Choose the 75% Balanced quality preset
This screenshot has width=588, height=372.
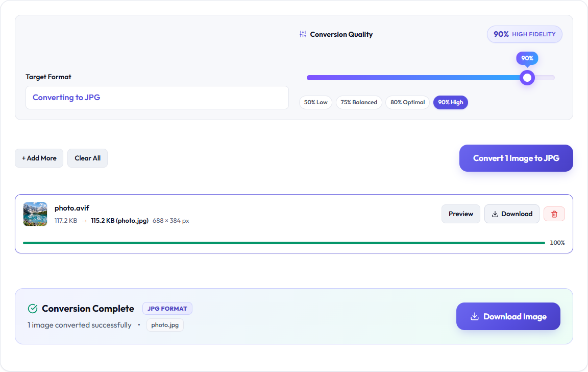(x=359, y=102)
